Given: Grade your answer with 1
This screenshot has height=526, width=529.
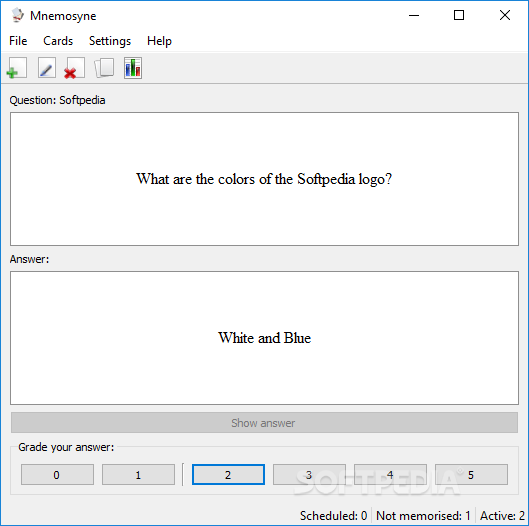Looking at the screenshot, I should click(x=138, y=475).
